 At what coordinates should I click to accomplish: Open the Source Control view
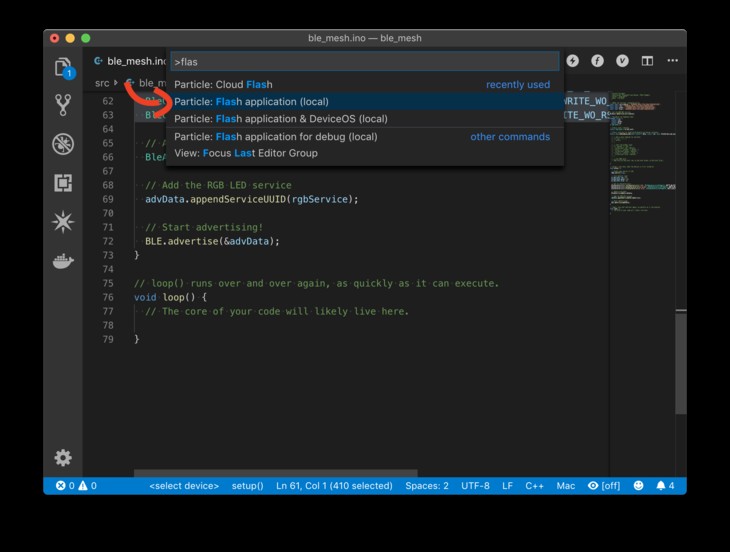click(x=63, y=105)
